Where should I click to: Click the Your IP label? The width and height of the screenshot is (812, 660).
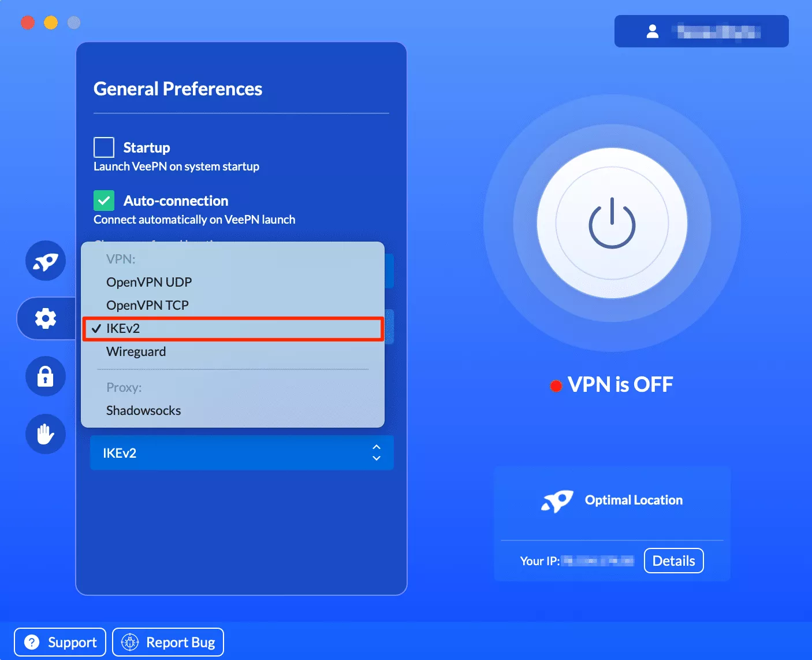tap(540, 561)
